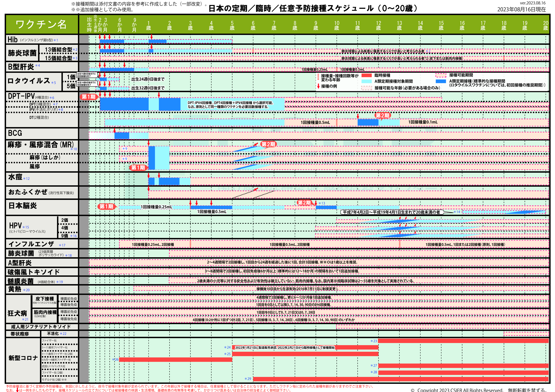Click the モデルナ社(2価) sub-row label
This screenshot has height=392, width=555.
coord(54,379)
